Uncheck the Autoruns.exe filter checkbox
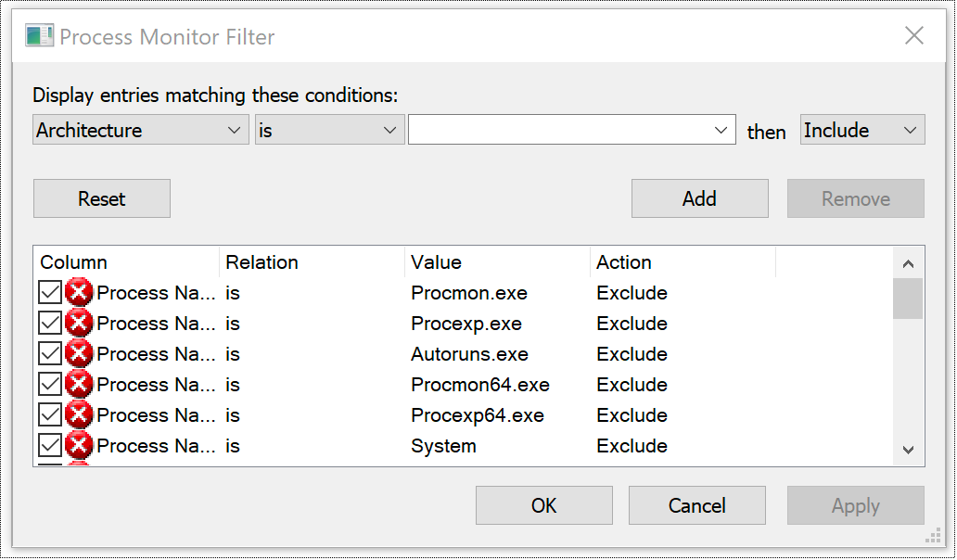 49,354
